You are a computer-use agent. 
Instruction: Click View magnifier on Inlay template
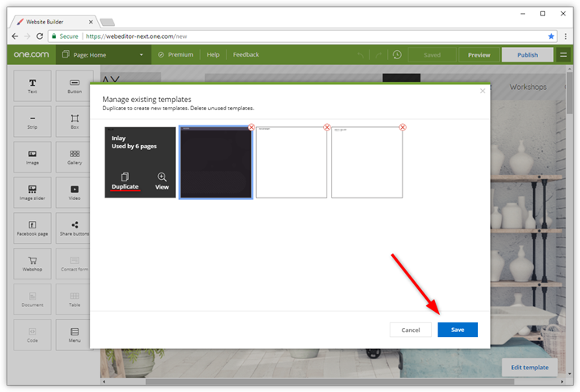162,181
